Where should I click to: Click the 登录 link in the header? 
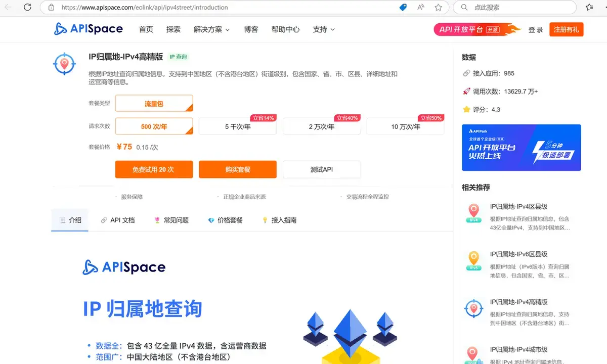pyautogui.click(x=536, y=29)
